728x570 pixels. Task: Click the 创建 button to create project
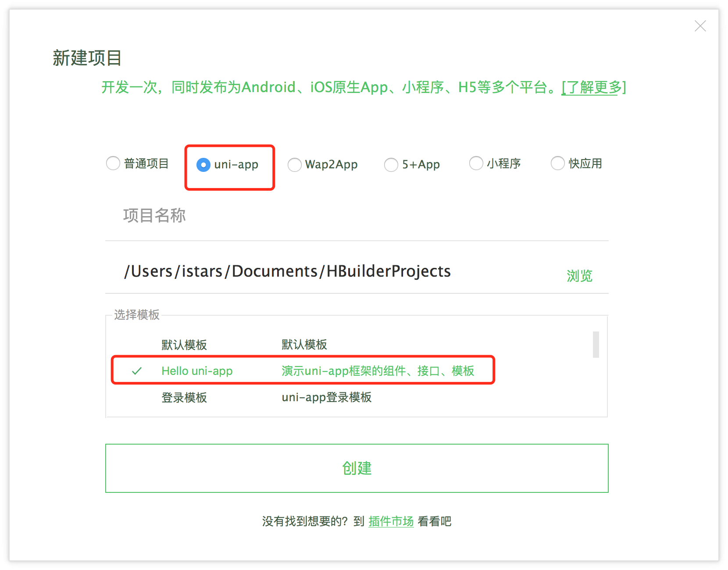click(357, 468)
